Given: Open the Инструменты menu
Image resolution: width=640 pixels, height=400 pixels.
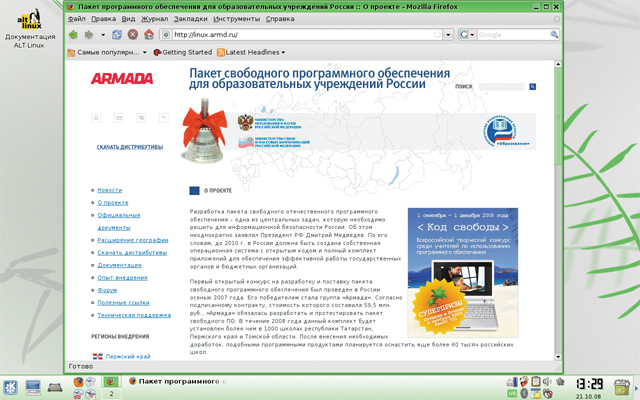Looking at the screenshot, I should pos(236,19).
